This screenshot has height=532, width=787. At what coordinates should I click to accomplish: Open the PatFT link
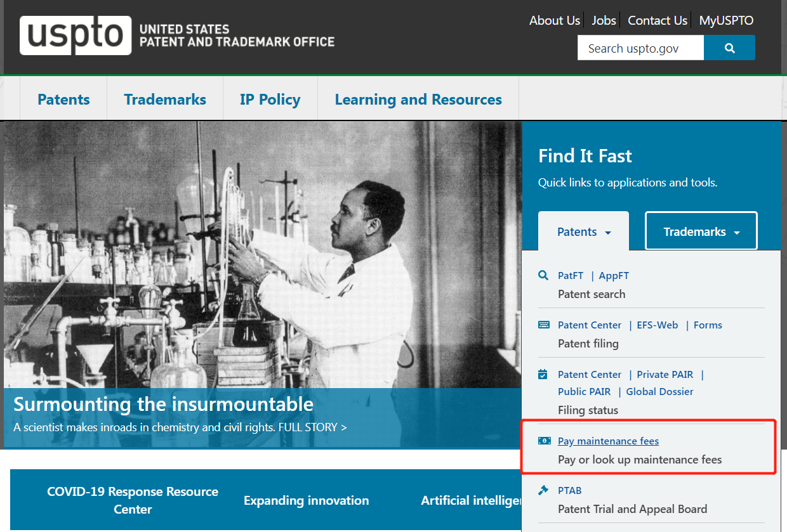[571, 275]
